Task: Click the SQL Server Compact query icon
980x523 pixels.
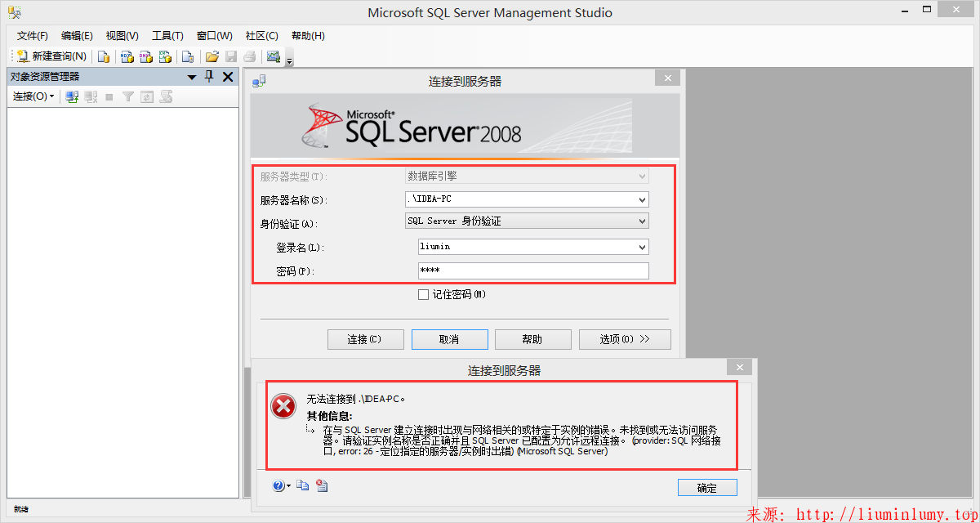Action: (x=188, y=56)
